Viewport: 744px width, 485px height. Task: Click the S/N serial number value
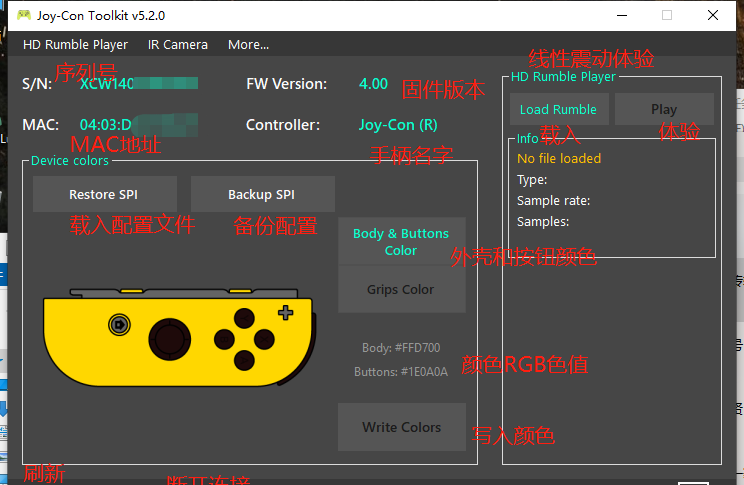tap(139, 84)
